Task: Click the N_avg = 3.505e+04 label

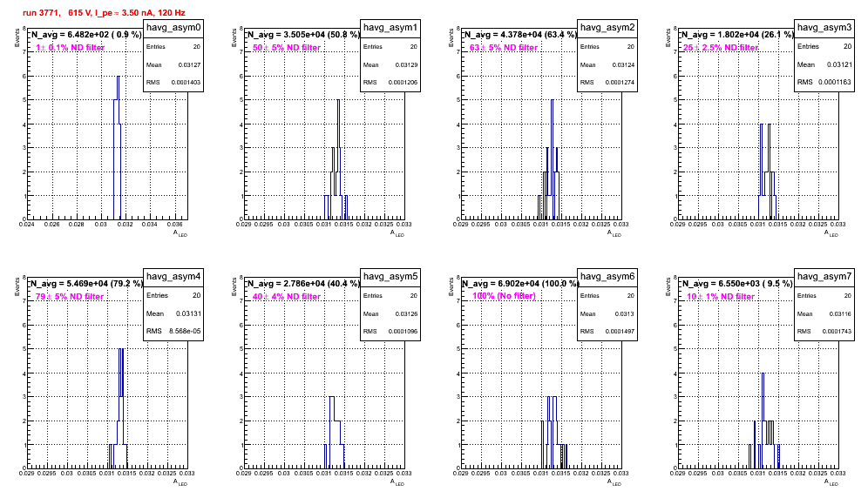Action: click(303, 34)
